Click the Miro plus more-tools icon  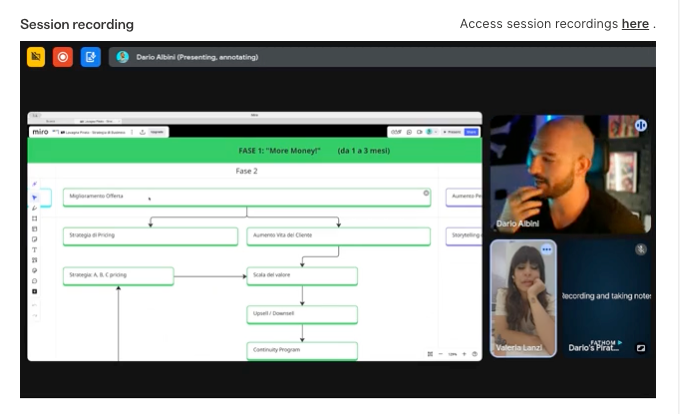(34, 291)
